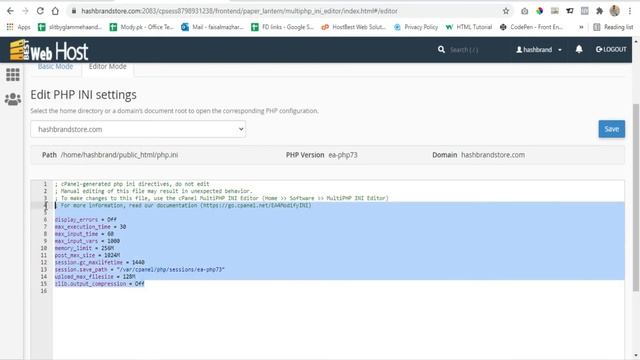Open the Chrome profile avatar
640x360 pixels.
(615, 11)
